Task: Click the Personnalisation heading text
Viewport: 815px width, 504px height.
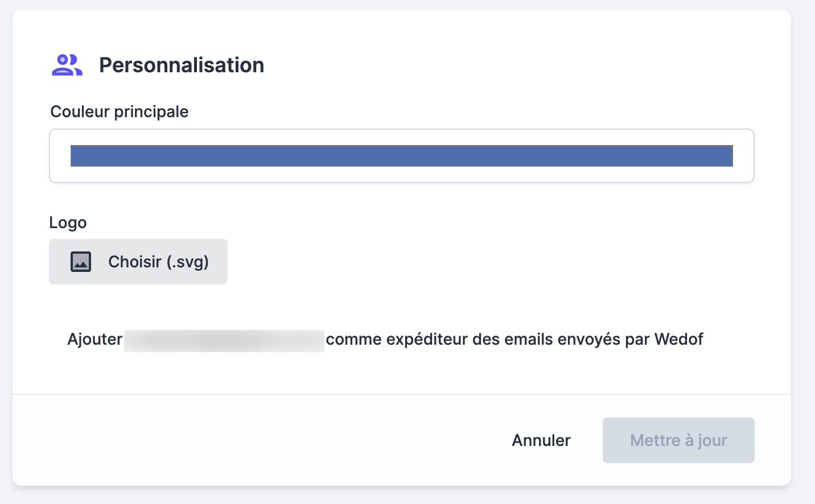Action: (x=182, y=65)
